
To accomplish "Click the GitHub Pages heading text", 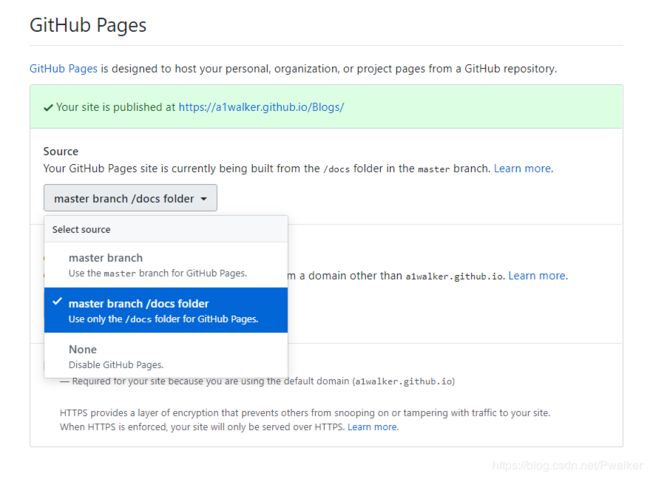I will 88,25.
